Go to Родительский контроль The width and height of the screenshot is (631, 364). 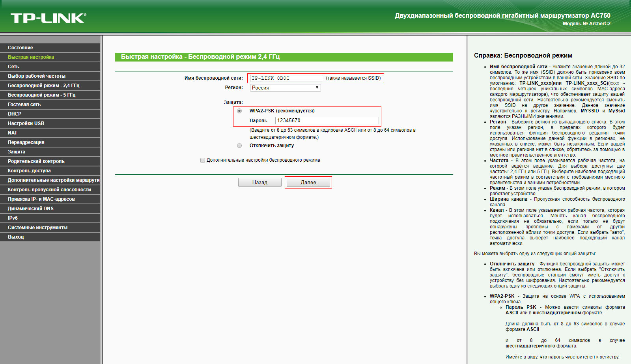(x=50, y=161)
